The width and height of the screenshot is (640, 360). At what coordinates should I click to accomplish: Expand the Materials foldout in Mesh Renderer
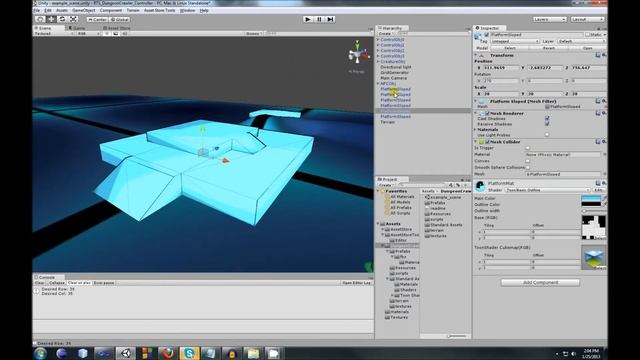click(x=476, y=129)
